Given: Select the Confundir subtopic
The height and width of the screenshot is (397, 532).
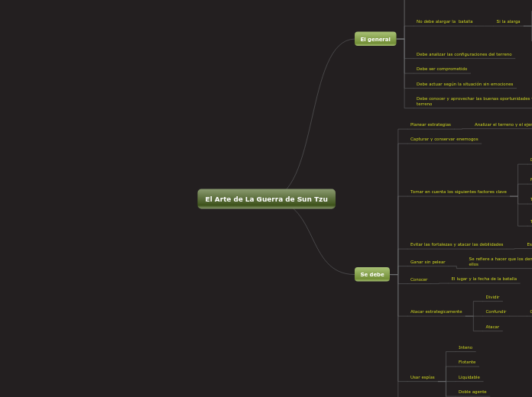Looking at the screenshot, I should pos(496,311).
